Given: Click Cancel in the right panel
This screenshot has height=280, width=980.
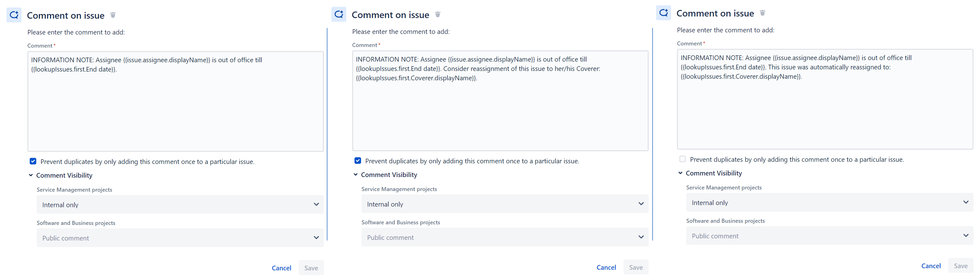Looking at the screenshot, I should tap(931, 266).
